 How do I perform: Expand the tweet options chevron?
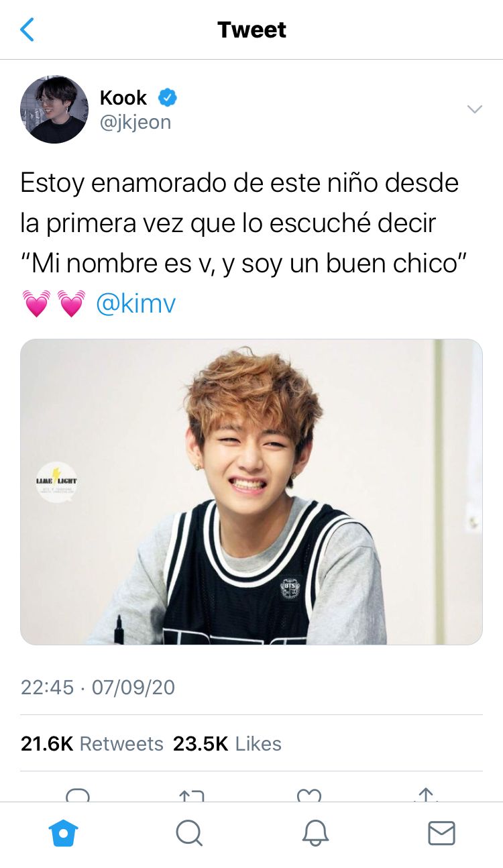[x=475, y=109]
